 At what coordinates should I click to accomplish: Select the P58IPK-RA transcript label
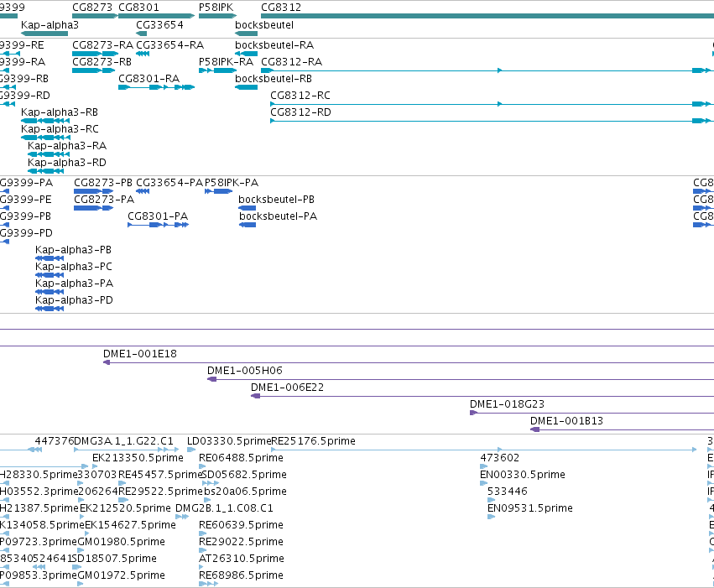click(x=226, y=62)
